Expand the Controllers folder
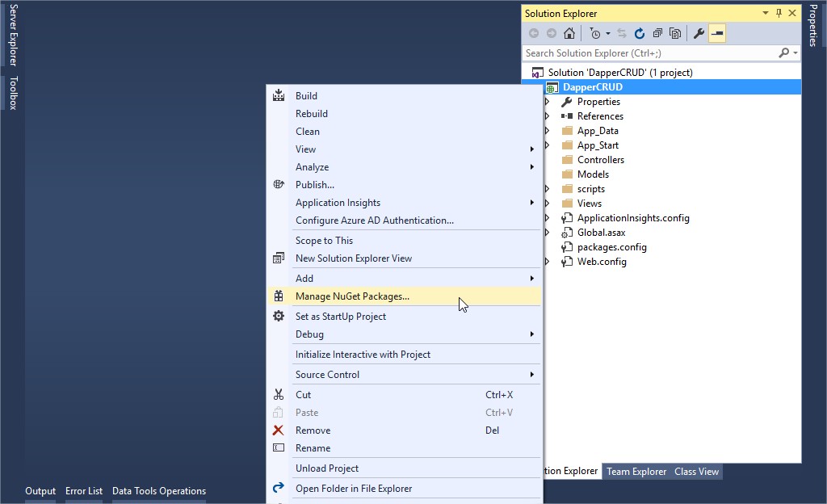This screenshot has height=504, width=827. [x=547, y=159]
